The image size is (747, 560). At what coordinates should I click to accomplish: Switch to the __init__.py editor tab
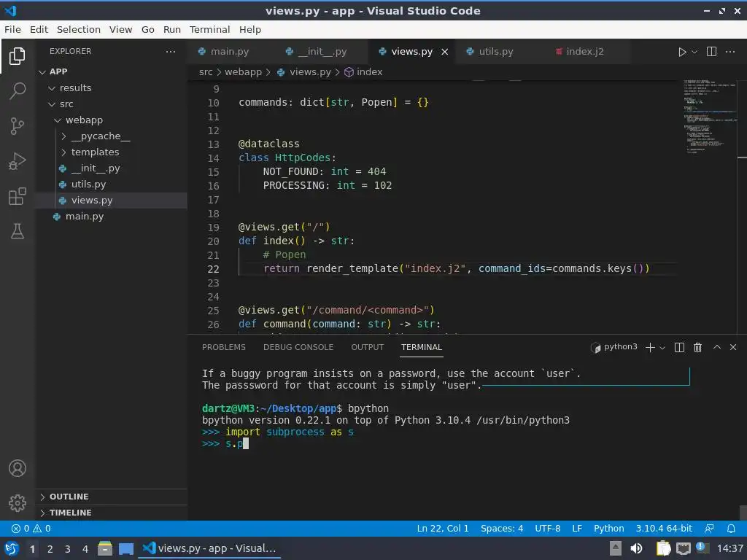pyautogui.click(x=322, y=52)
